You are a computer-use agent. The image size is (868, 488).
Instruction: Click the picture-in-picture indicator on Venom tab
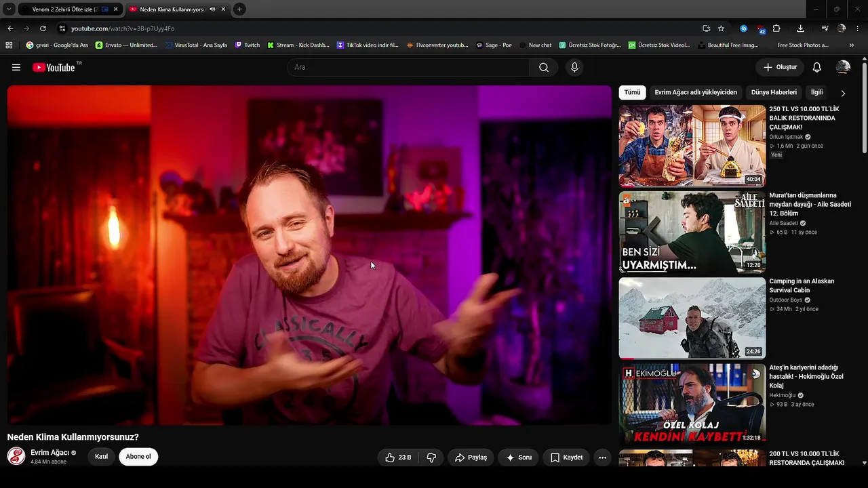pyautogui.click(x=105, y=9)
